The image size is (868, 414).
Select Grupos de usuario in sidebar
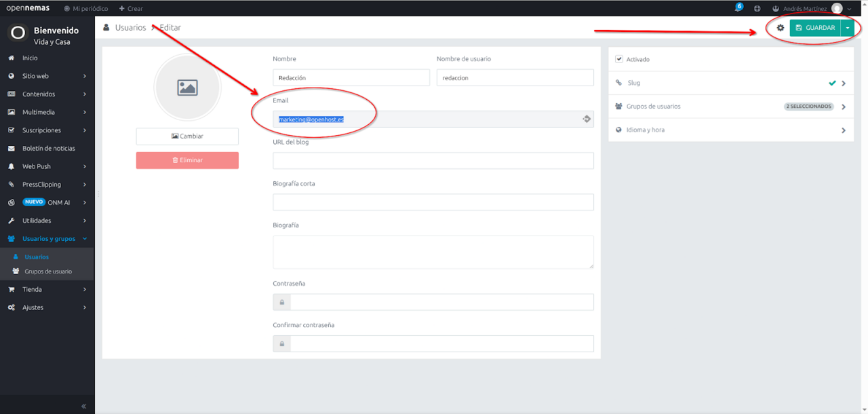[x=47, y=271]
